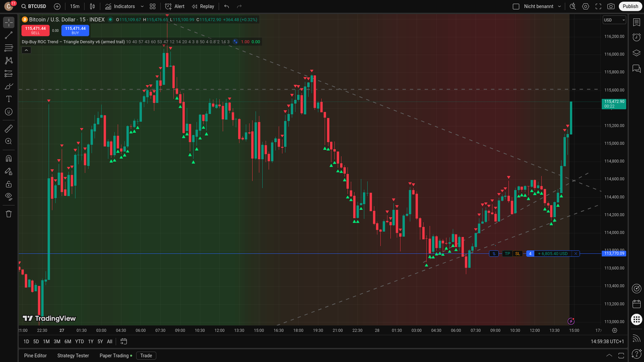Toggle hide all drawings eye icon
Image resolution: width=644 pixels, height=362 pixels.
9,196
